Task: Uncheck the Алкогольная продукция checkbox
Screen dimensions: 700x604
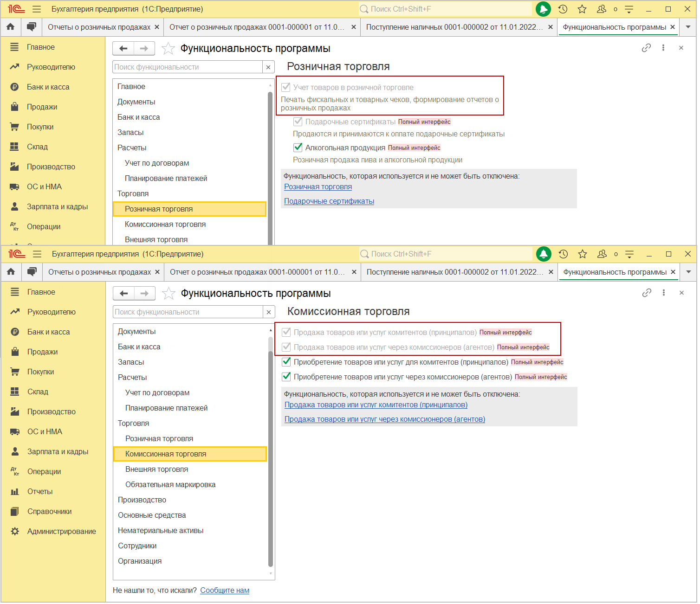Action: (x=298, y=148)
